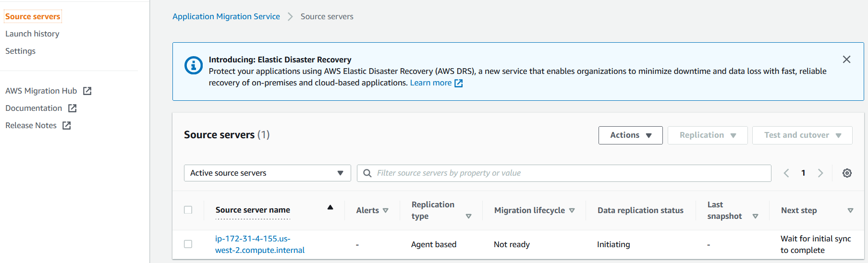Image resolution: width=868 pixels, height=263 pixels.
Task: Sort by Last snapshot column arrow
Action: click(755, 216)
